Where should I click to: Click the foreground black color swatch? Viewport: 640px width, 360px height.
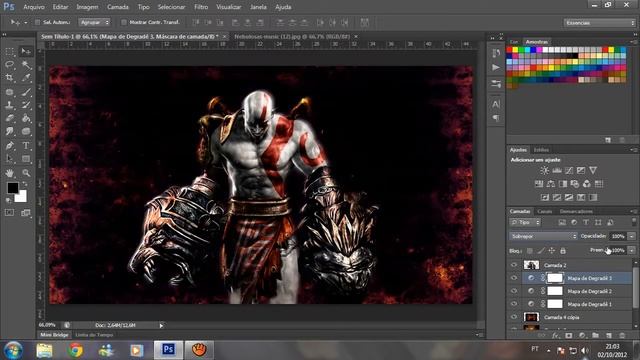point(12,187)
